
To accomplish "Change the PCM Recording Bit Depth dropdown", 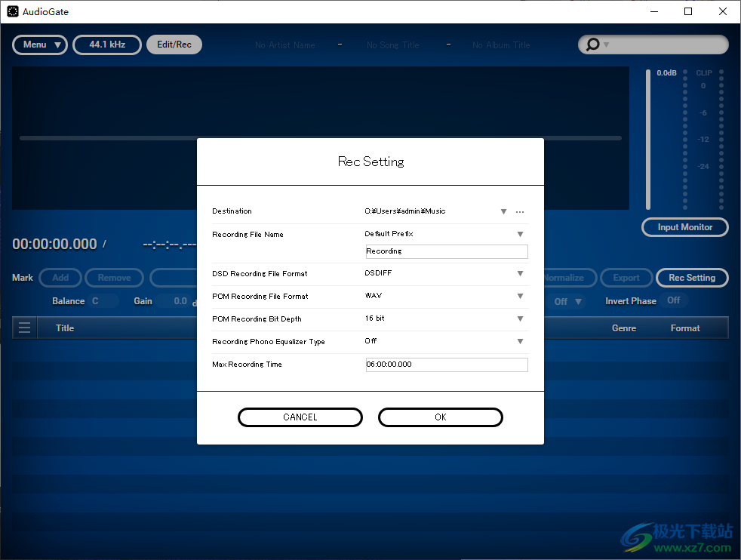I will pos(520,319).
